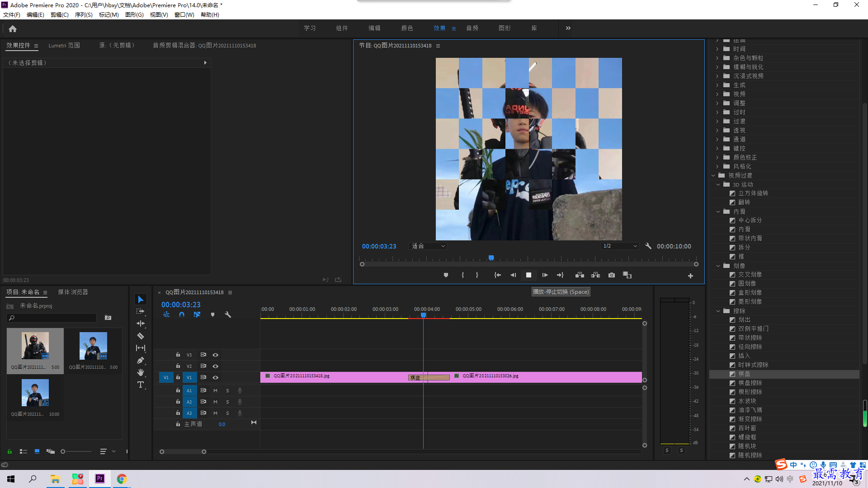Click playhead on Program monitor scrubber
The height and width of the screenshot is (488, 868).
pos(491,258)
